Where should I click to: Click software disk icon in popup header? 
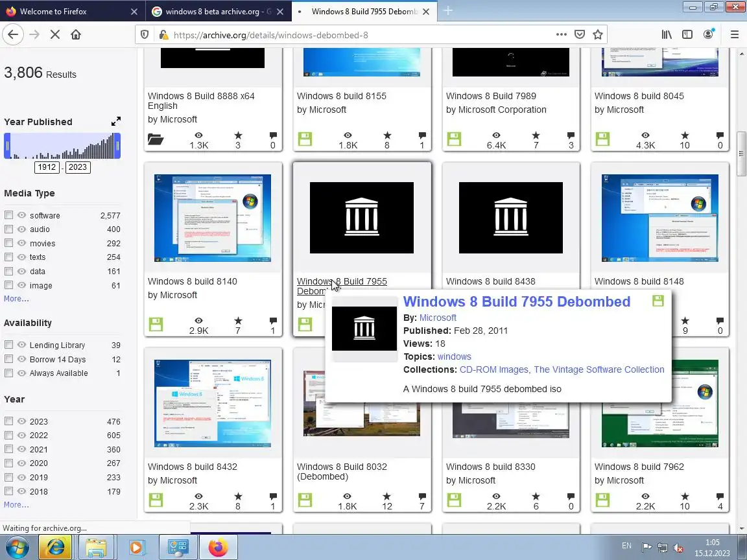(658, 301)
